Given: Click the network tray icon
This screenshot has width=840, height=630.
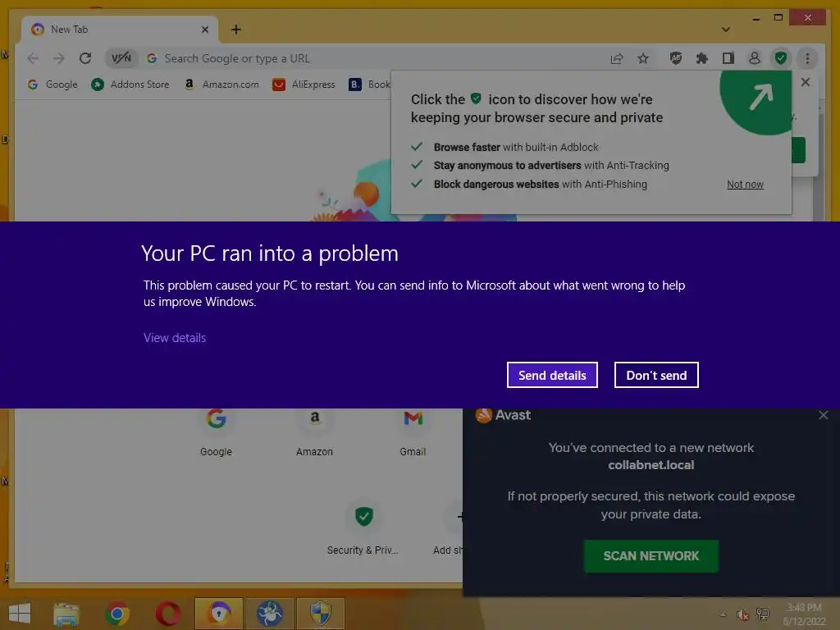Looking at the screenshot, I should (762, 614).
